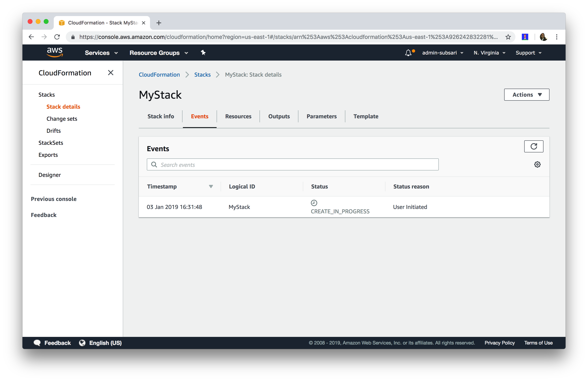Open the Template tab
Viewport: 588px width, 381px height.
click(x=366, y=116)
